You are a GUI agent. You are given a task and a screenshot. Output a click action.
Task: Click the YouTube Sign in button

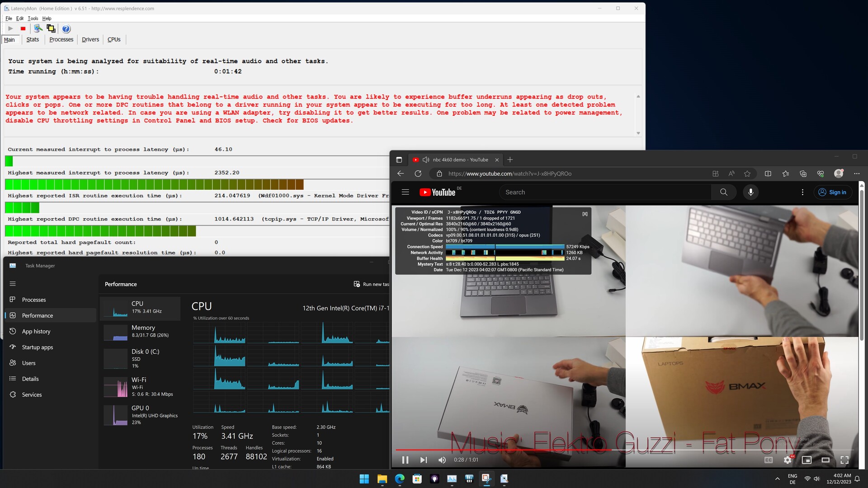click(x=833, y=192)
